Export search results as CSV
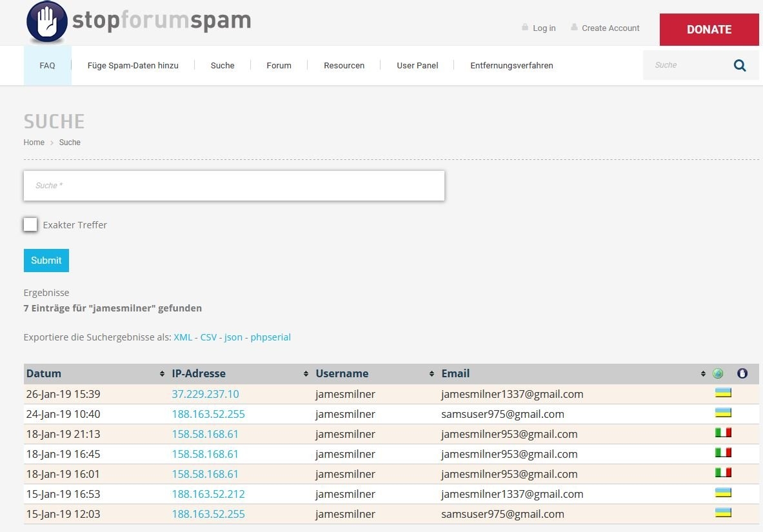 [x=208, y=337]
